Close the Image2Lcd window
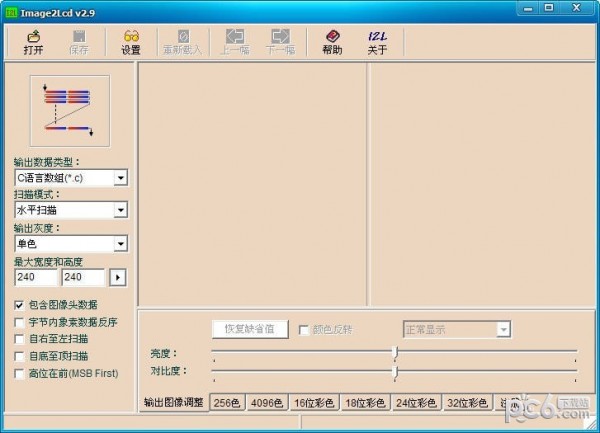 click(x=577, y=8)
